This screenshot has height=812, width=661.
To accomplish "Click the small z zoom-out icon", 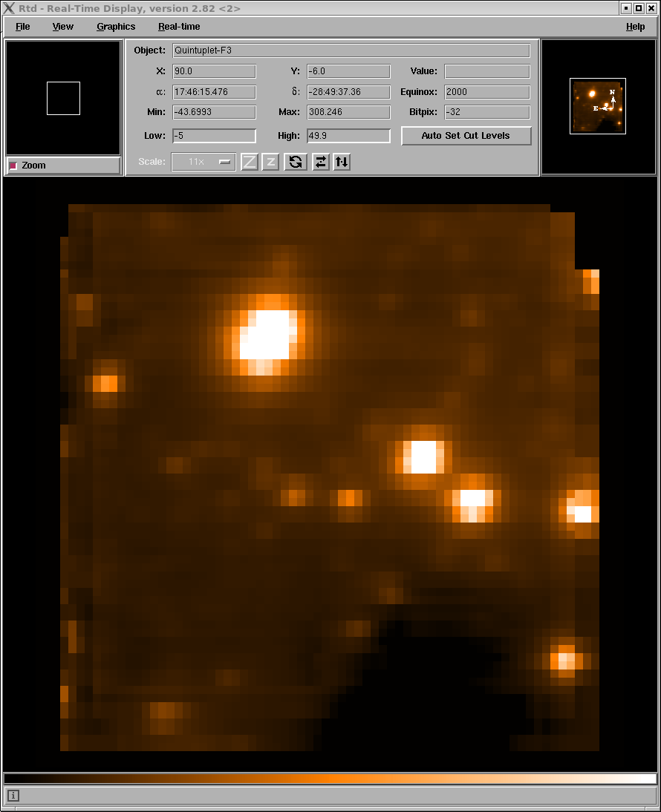I will pyautogui.click(x=270, y=162).
